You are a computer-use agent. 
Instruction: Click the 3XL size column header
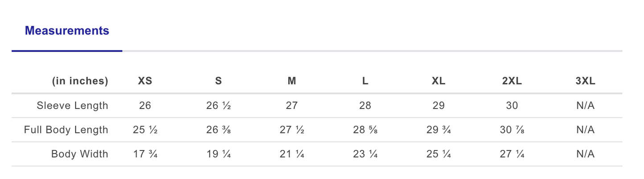coord(585,81)
